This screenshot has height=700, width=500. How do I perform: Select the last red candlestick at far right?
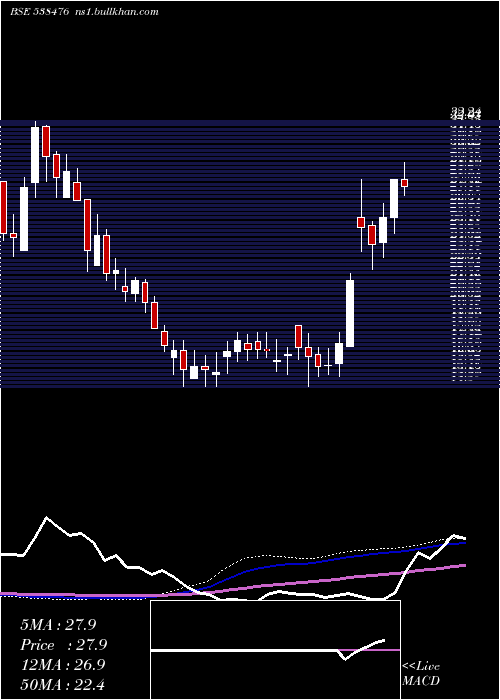click(x=404, y=183)
